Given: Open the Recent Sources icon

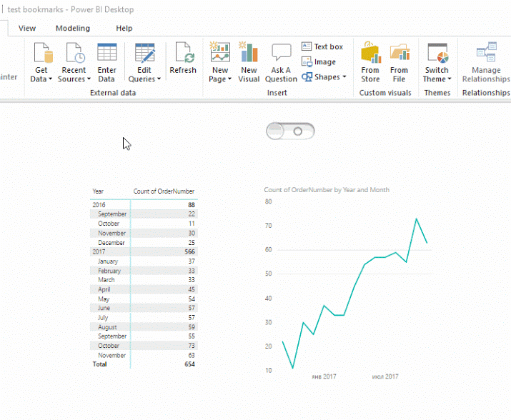Looking at the screenshot, I should pyautogui.click(x=75, y=52).
